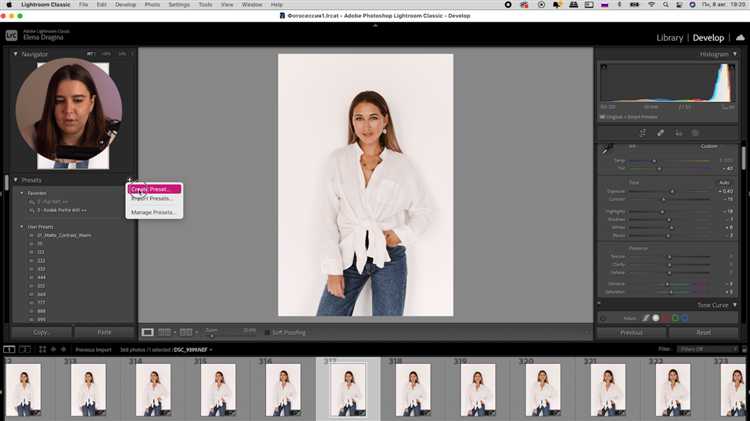Select the White Balance eyedropper tool
The image size is (750, 421).
(x=607, y=150)
